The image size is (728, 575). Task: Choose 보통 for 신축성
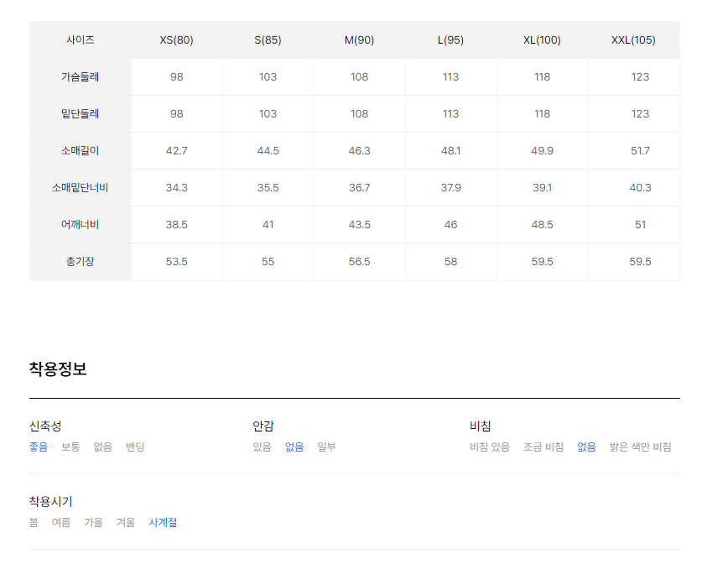click(x=70, y=447)
